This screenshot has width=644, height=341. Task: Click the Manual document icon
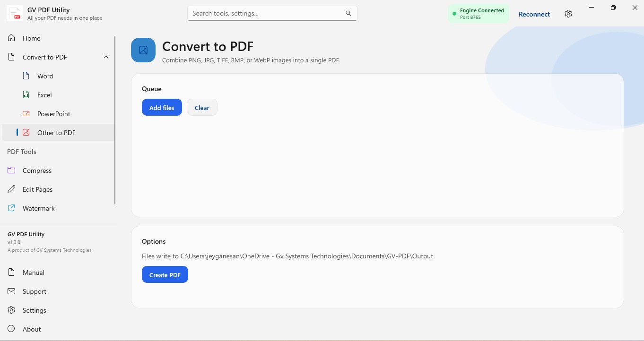(11, 272)
